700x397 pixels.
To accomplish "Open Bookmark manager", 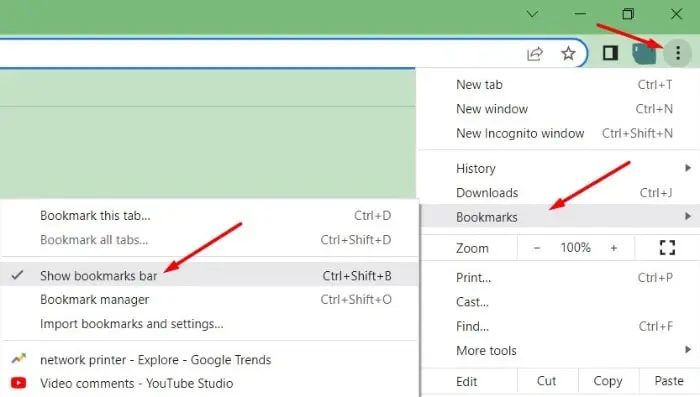I will click(209, 300).
